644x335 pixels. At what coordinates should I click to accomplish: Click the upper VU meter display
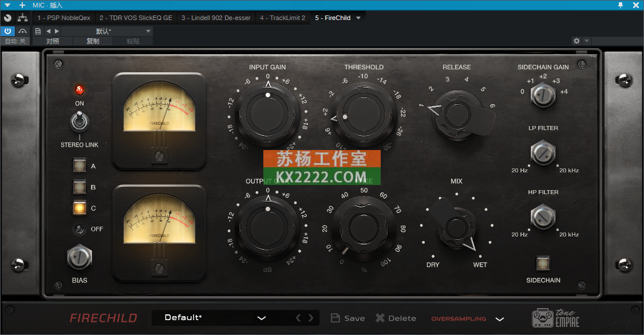click(159, 106)
